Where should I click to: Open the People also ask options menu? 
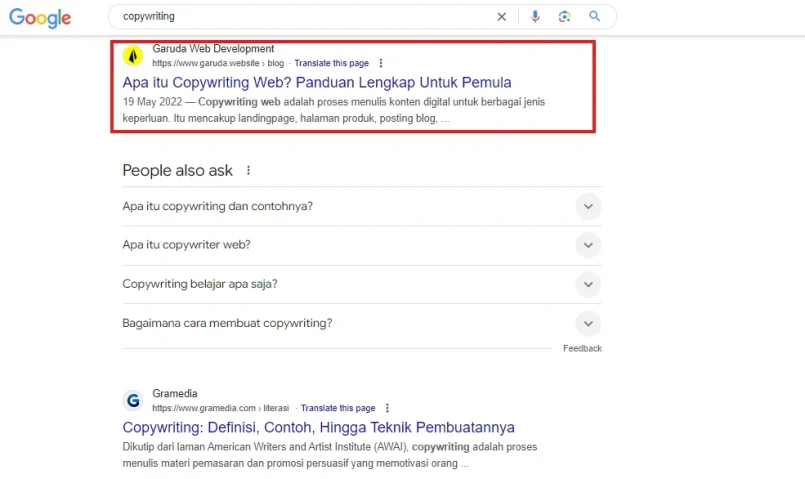248,170
